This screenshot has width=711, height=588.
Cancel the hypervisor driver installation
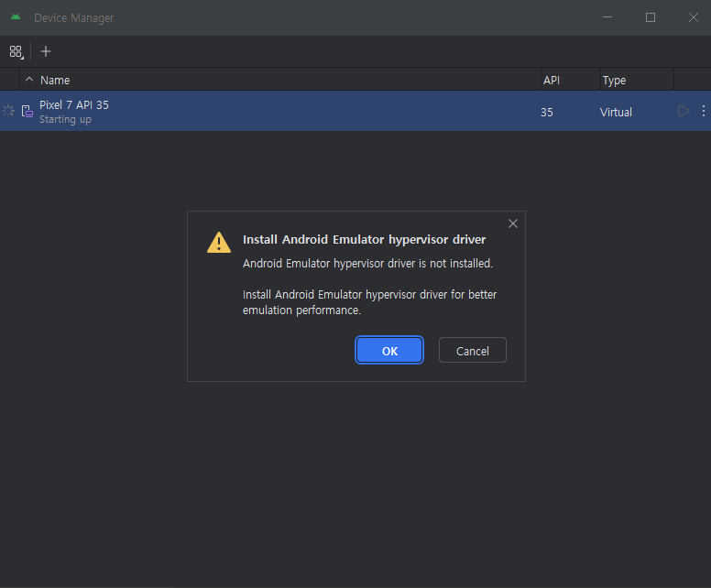(x=472, y=351)
